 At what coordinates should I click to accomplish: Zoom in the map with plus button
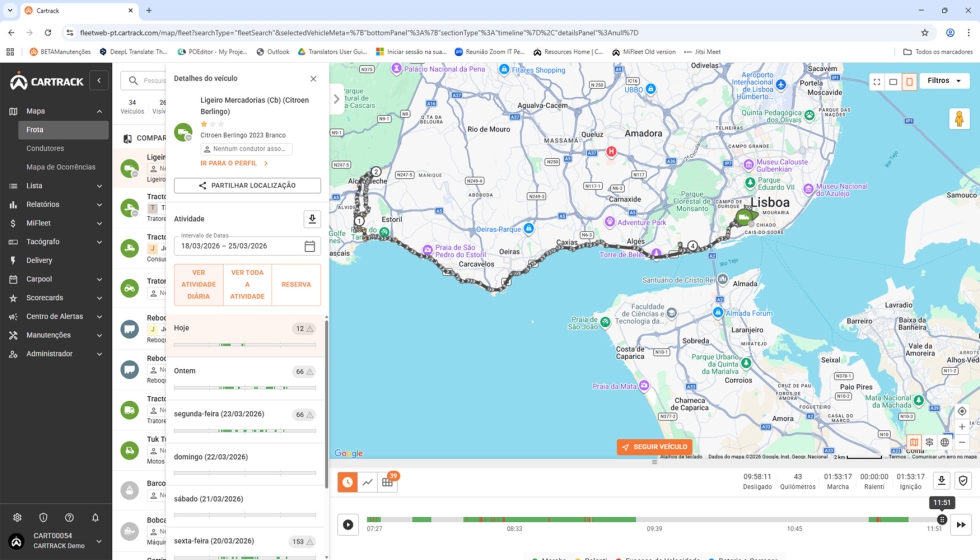tap(962, 427)
